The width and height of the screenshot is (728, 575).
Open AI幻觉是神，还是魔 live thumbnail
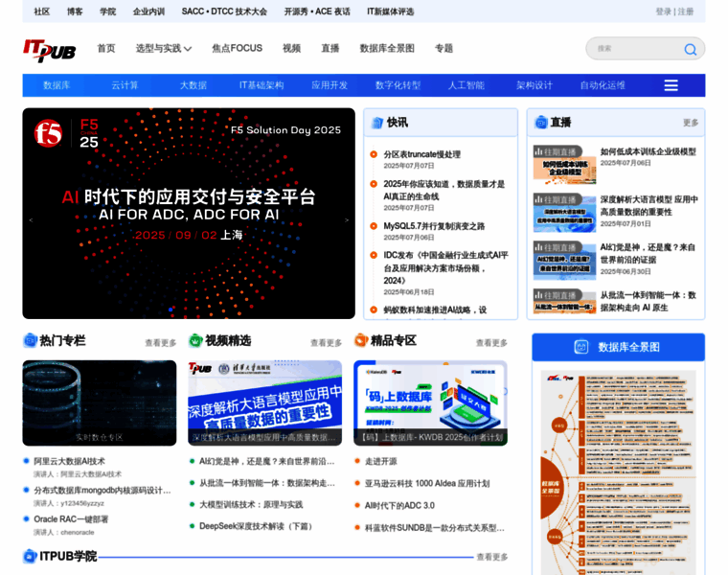point(564,261)
